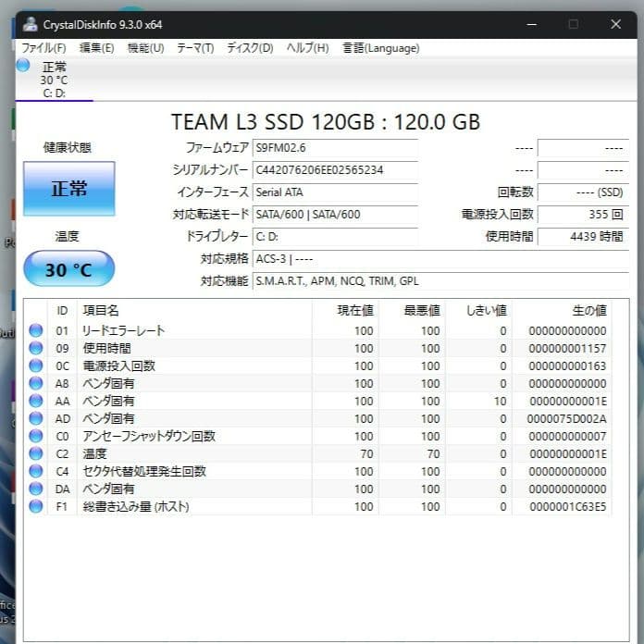Open the ファイル(F) menu

point(43,48)
